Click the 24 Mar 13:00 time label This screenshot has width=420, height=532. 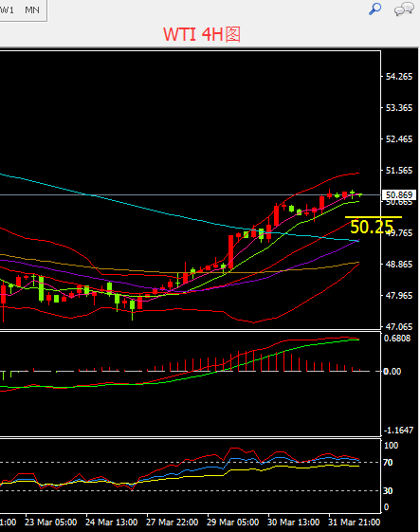[x=111, y=523]
